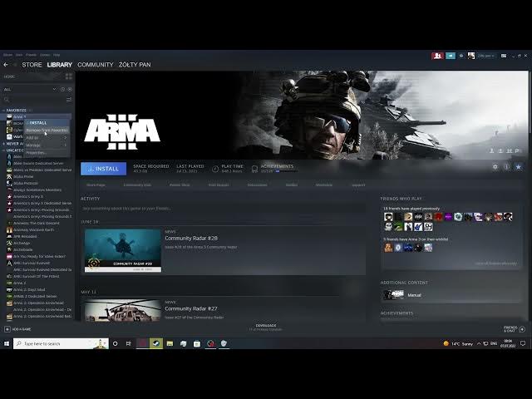This screenshot has width=532, height=399.
Task: Select America's Army 3 in list
Action: [27, 196]
